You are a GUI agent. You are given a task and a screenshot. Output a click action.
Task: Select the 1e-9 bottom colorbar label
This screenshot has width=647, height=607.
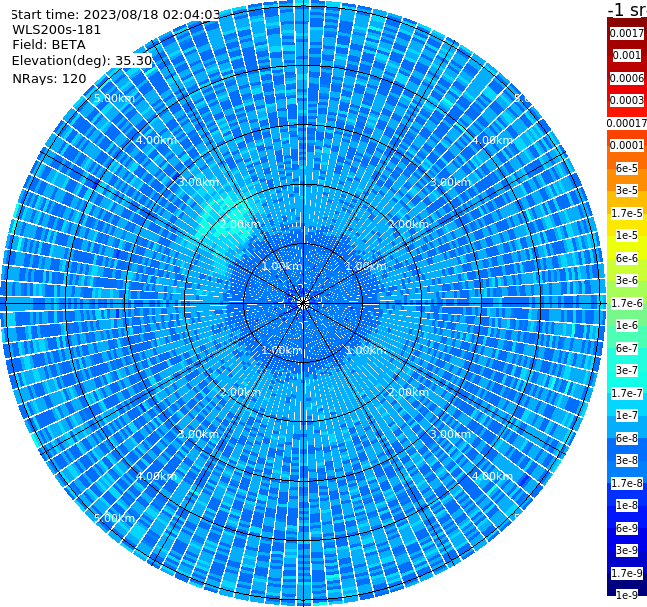pos(627,595)
